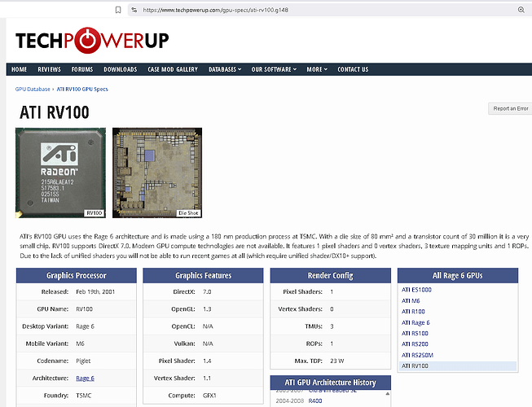This screenshot has height=407, width=532.
Task: Click the Mobile Variant value M6
Action: [80, 344]
